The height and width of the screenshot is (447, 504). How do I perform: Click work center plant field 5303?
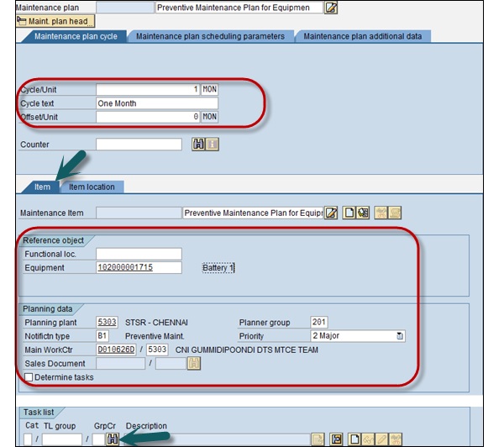point(157,350)
